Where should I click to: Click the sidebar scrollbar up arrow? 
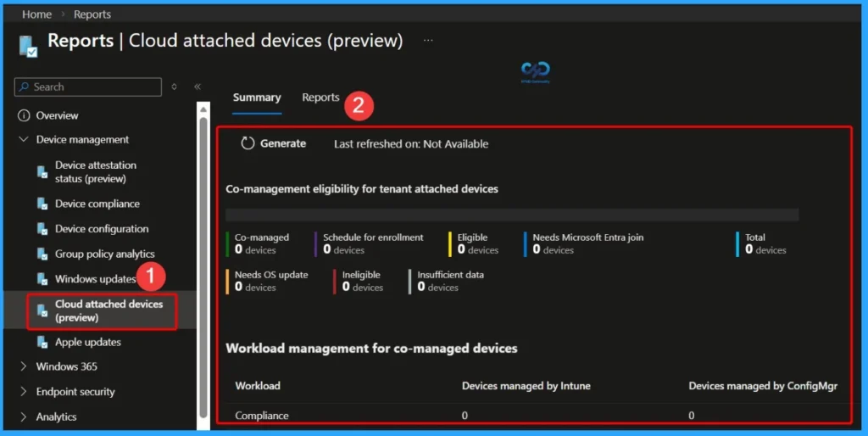pos(203,109)
